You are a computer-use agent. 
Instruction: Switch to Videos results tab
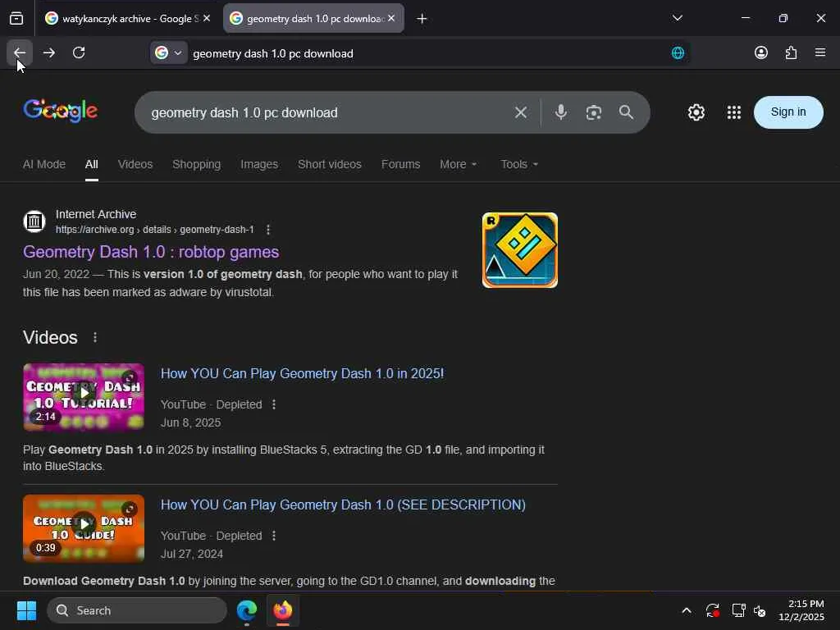[x=135, y=164]
